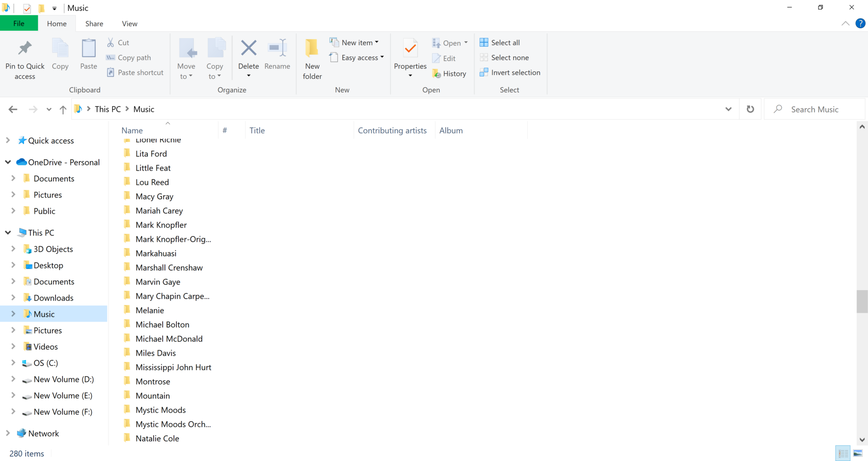Click the scroll down arrow of file list
This screenshot has height=461, width=868.
coord(862,440)
